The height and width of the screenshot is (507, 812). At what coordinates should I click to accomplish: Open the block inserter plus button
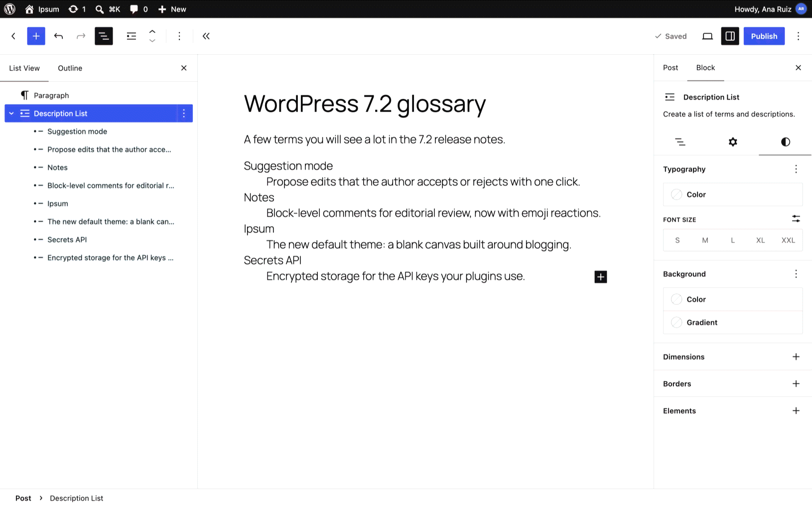click(36, 36)
